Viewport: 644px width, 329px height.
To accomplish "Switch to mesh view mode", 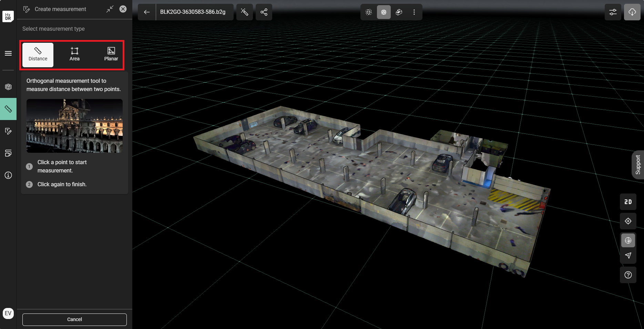I will pyautogui.click(x=384, y=12).
